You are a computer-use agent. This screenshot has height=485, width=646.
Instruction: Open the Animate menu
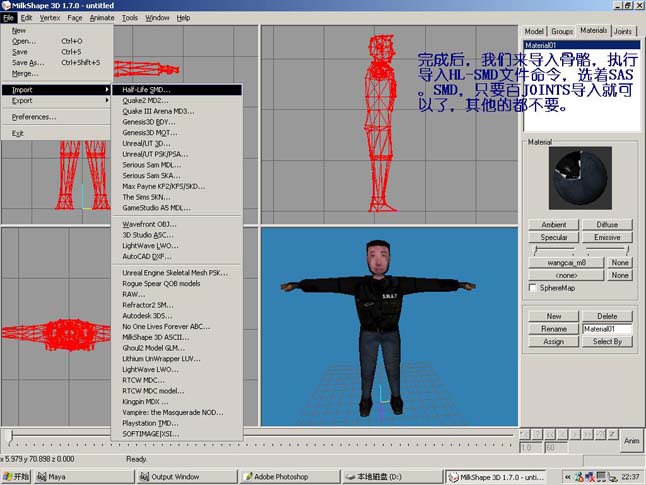[102, 18]
